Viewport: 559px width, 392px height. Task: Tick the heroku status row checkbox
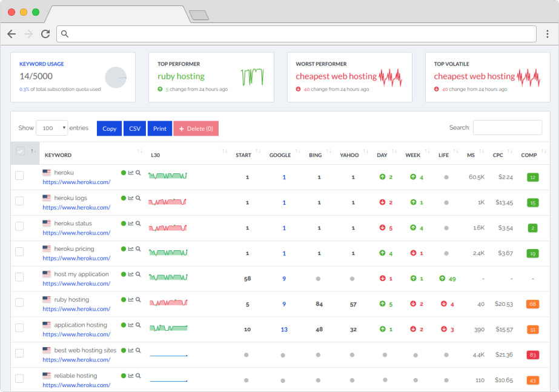(x=19, y=226)
